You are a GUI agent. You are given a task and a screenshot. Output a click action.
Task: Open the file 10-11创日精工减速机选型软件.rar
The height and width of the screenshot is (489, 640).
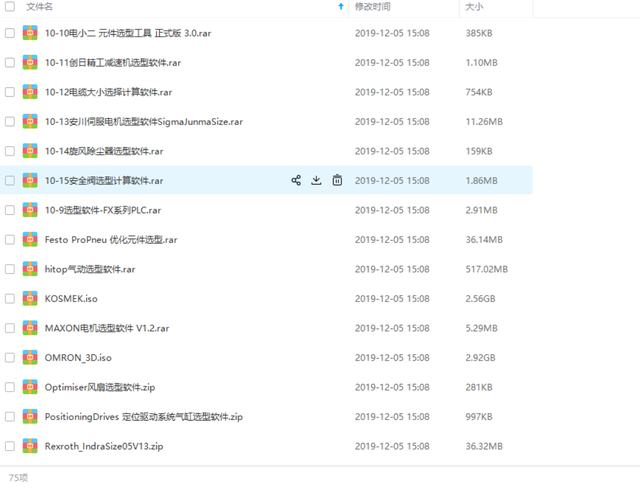click(113, 62)
